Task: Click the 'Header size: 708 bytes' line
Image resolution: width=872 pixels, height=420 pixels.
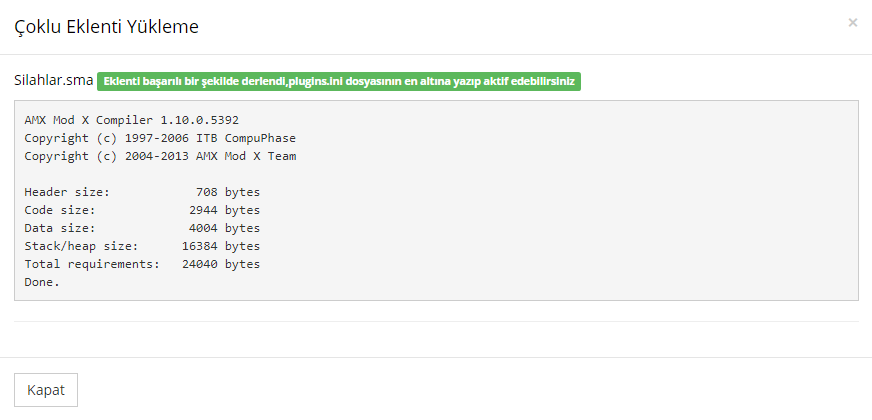Action: (142, 192)
